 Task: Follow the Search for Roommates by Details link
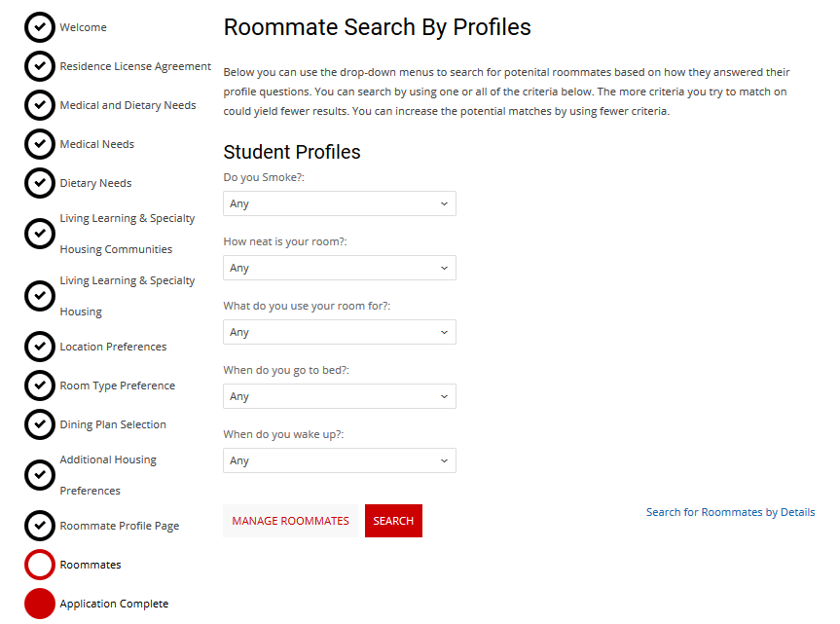730,512
